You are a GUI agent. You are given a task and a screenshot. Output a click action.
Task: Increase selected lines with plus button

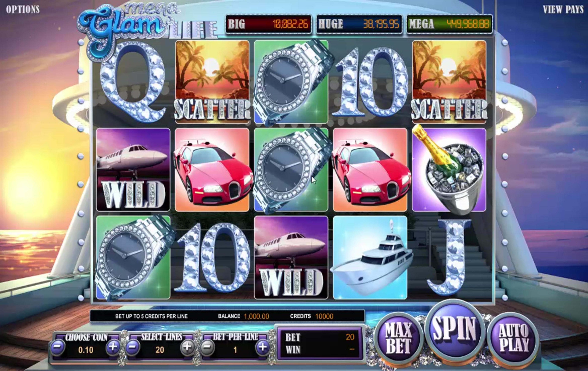(188, 347)
